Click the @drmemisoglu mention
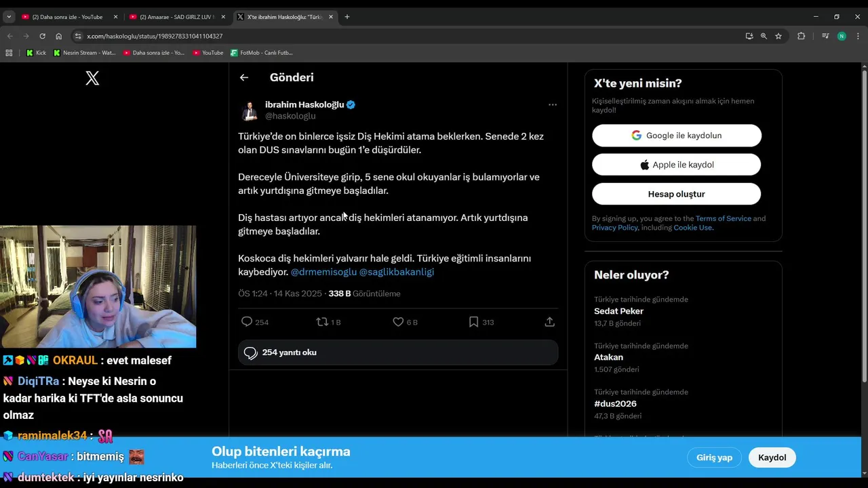Viewport: 868px width, 488px height. 323,272
